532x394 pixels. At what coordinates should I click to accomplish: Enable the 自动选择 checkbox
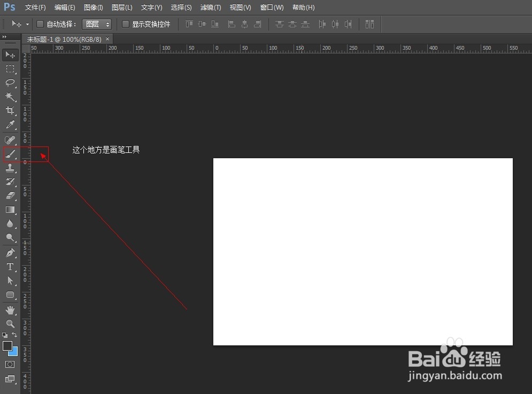[x=40, y=24]
